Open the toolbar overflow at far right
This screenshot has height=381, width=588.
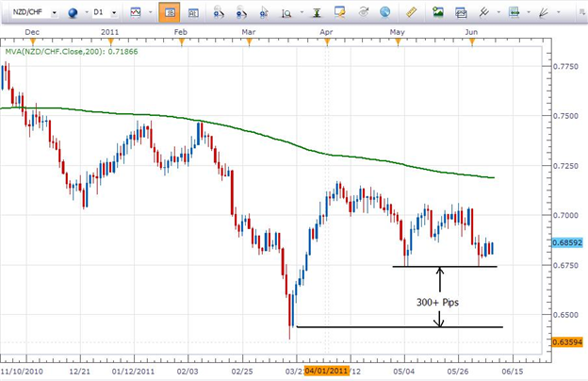tap(582, 12)
